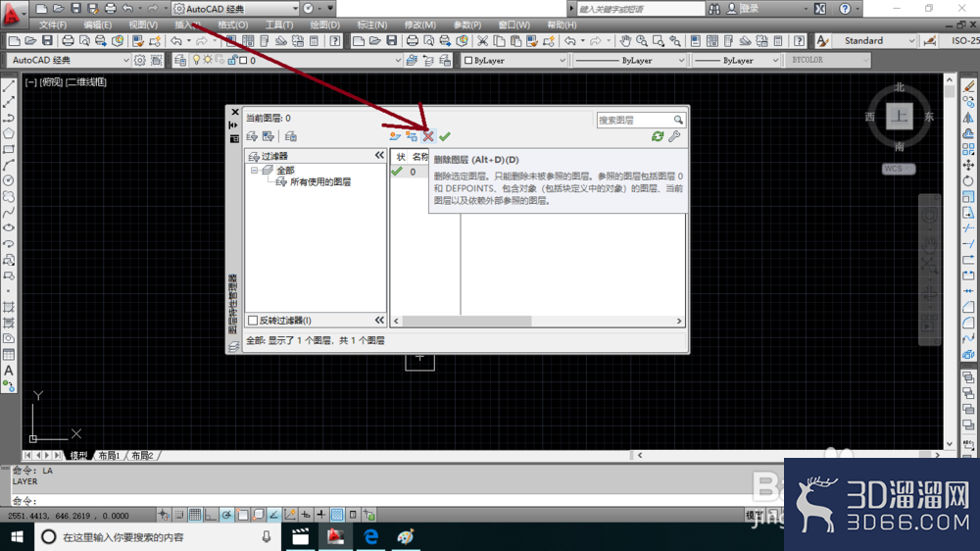Image resolution: width=980 pixels, height=551 pixels.
Task: Select the Erase tool in modify toolbar
Action: pyautogui.click(x=968, y=86)
